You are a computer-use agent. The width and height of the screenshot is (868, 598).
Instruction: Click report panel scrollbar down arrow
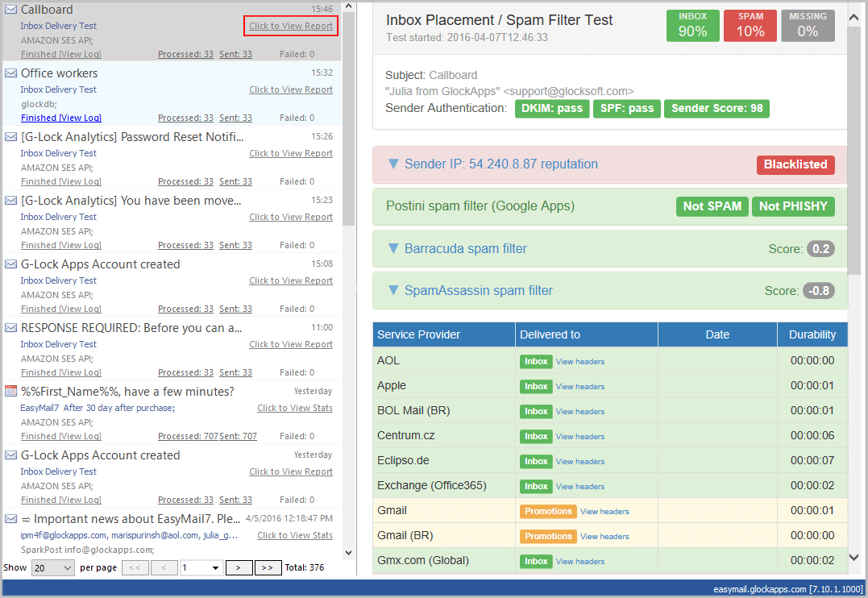click(x=854, y=557)
